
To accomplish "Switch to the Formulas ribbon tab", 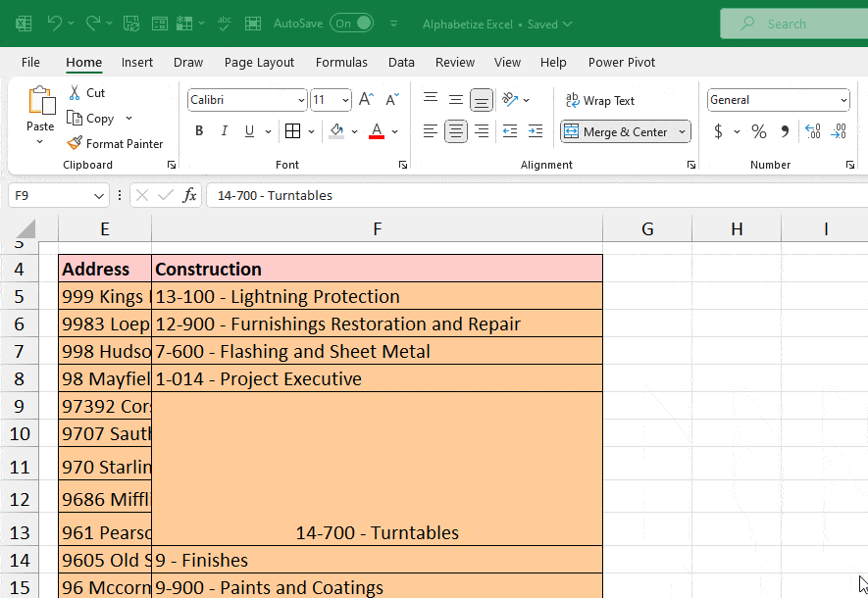I will pos(341,62).
